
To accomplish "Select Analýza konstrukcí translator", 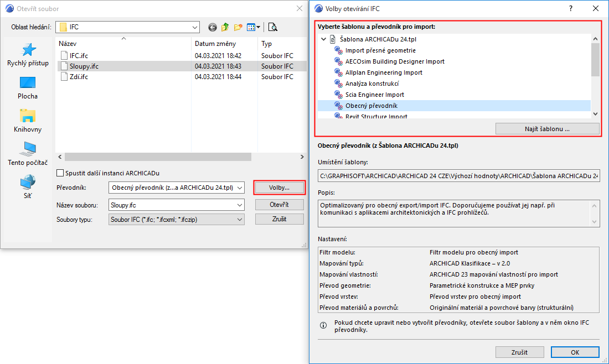I will (372, 84).
